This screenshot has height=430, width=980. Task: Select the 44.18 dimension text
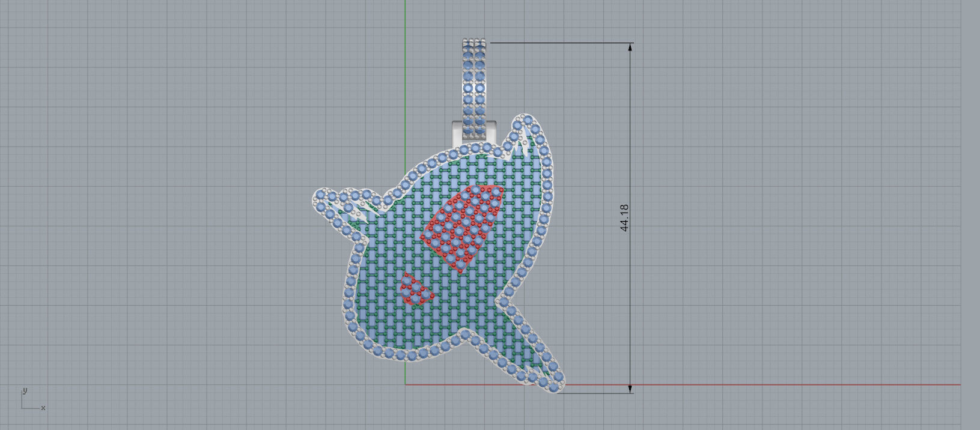(624, 217)
